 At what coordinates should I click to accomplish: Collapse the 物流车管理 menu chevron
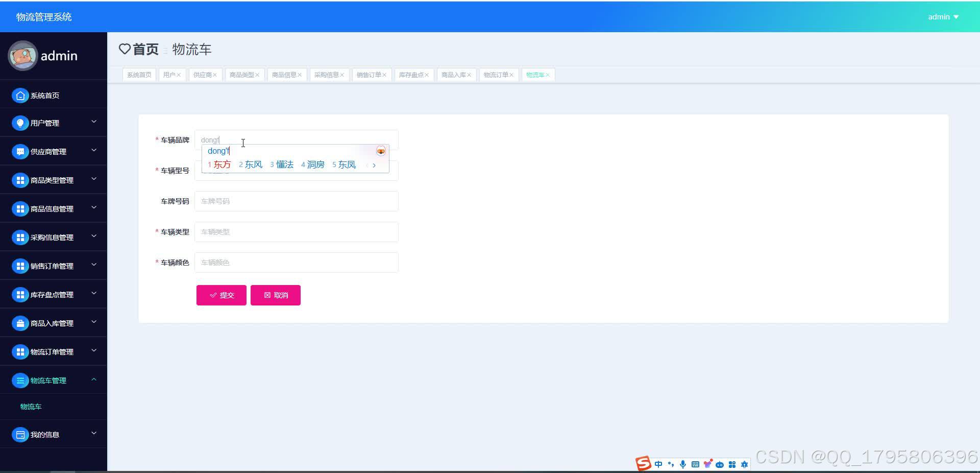click(94, 379)
